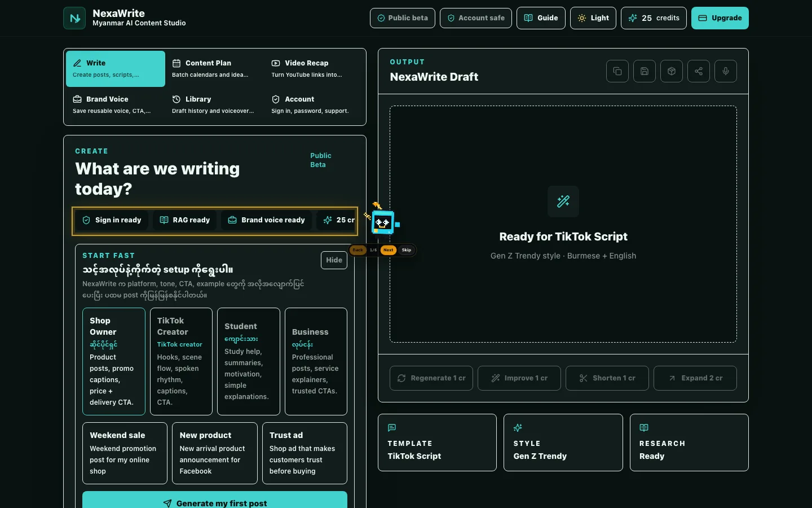Click Regenerate 1 cr button
Image resolution: width=812 pixels, height=508 pixels.
pyautogui.click(x=431, y=378)
